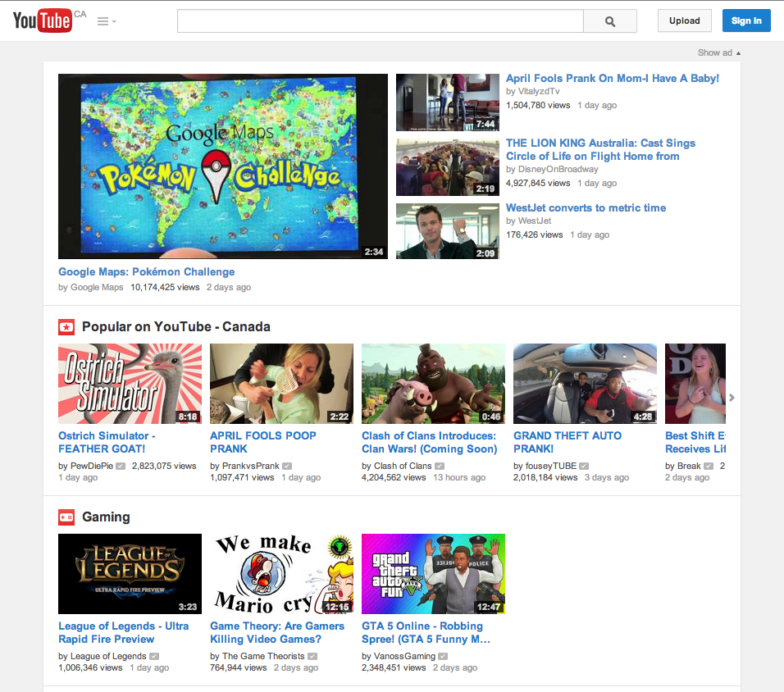784x692 pixels.
Task: Click the verified badge beside VanossGaming
Action: (x=443, y=657)
